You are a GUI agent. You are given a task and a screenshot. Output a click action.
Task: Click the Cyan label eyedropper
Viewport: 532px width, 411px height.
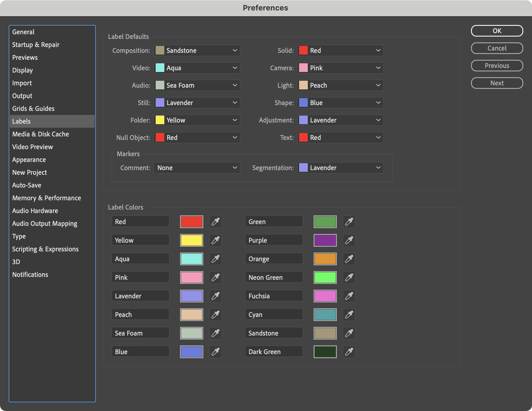coord(349,314)
